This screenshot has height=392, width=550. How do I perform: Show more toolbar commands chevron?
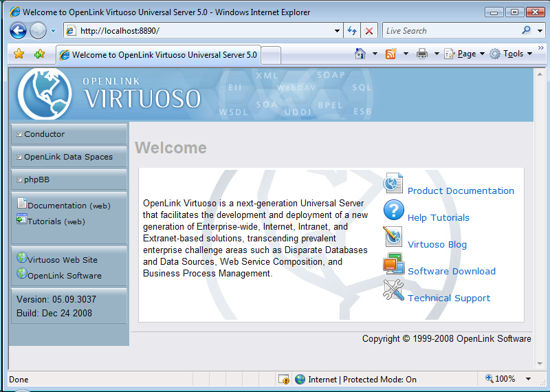540,48
